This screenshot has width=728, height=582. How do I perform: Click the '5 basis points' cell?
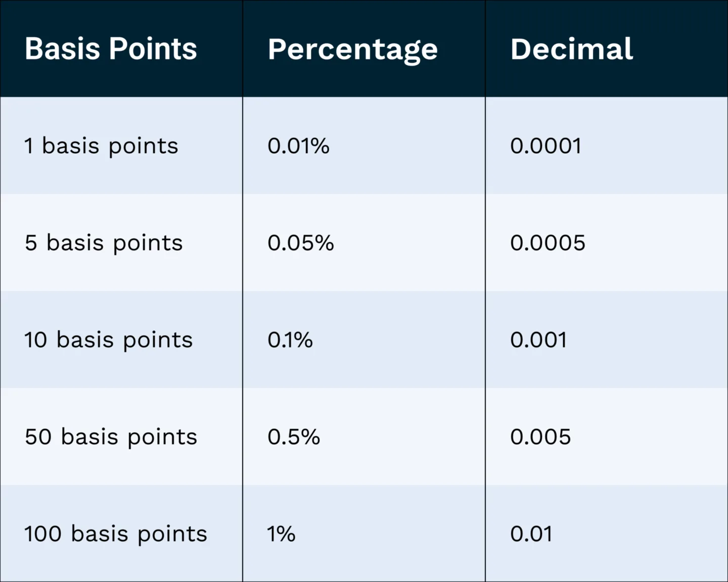pos(104,243)
